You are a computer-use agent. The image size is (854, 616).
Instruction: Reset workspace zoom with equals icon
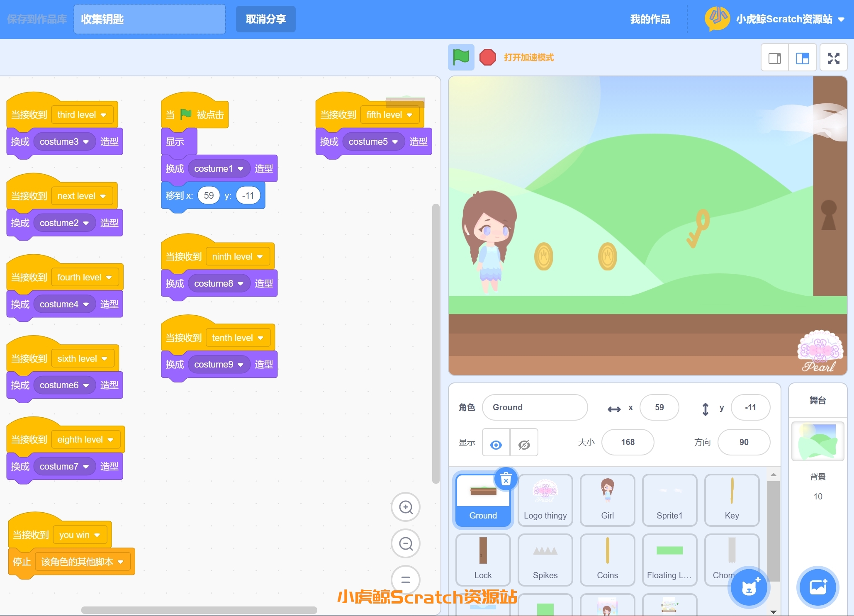tap(406, 580)
